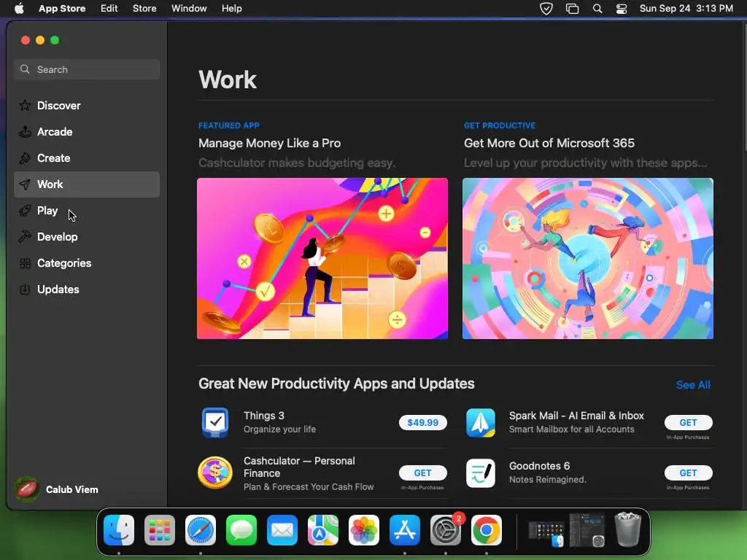Open the Goodnotes 6 app icon
This screenshot has height=560, width=747.
[x=481, y=472]
